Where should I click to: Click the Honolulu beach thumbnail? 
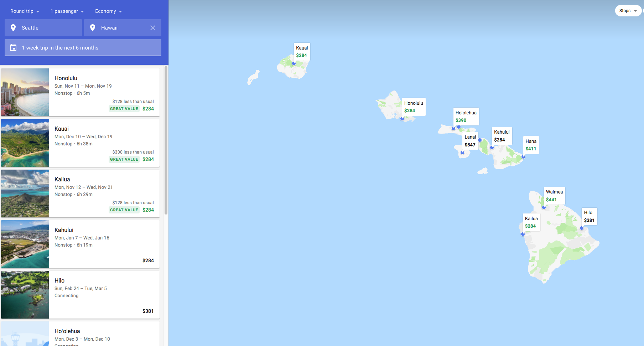click(x=25, y=92)
